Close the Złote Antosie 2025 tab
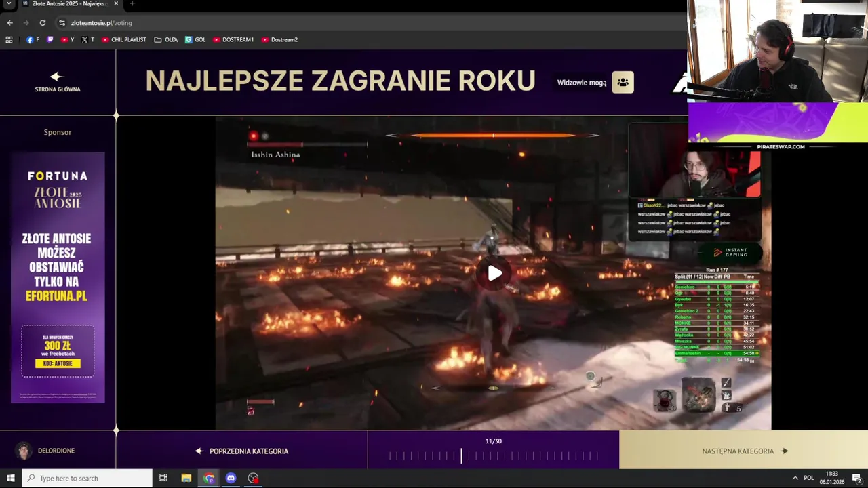Viewport: 868px width, 488px height. tap(116, 3)
